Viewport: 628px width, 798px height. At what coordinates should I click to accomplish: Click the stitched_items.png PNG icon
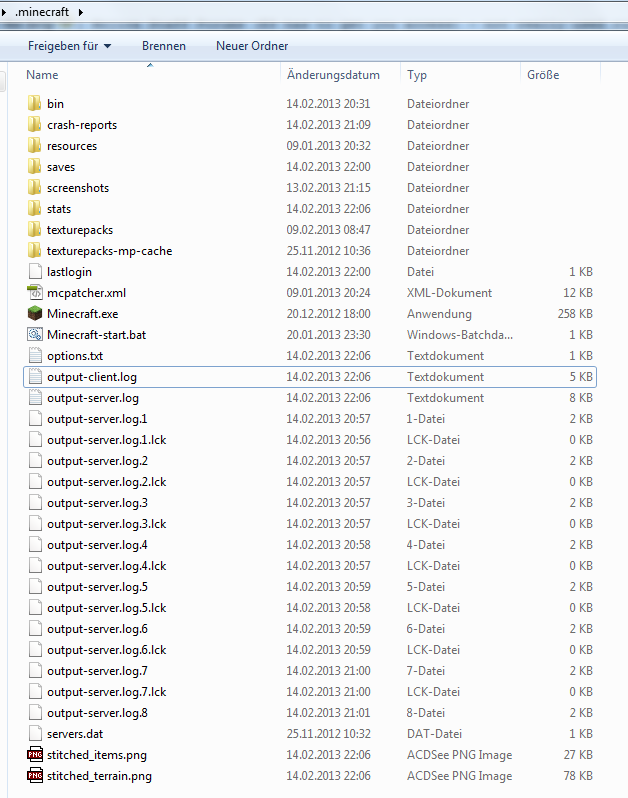click(x=35, y=755)
